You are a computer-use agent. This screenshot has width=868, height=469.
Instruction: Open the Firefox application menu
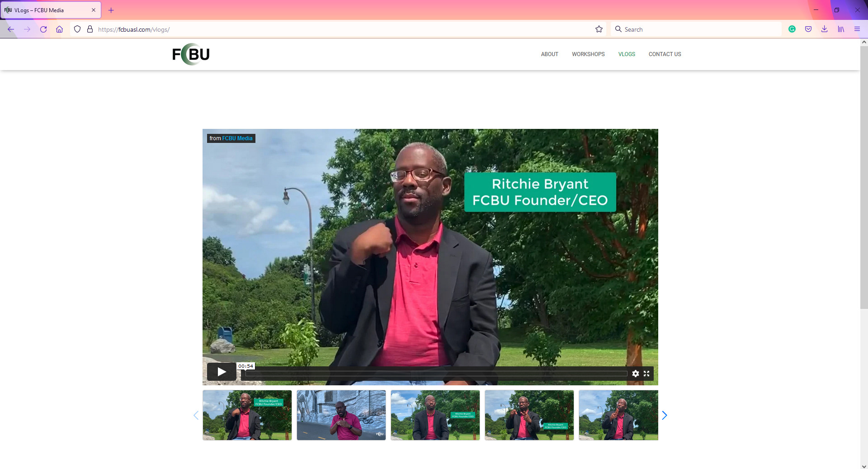click(857, 29)
